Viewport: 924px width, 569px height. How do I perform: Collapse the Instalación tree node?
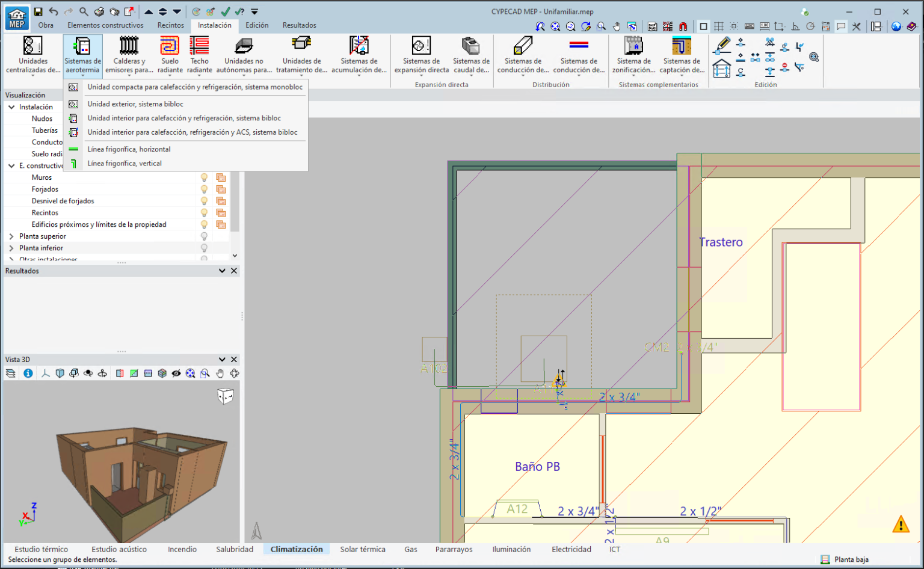tap(11, 107)
